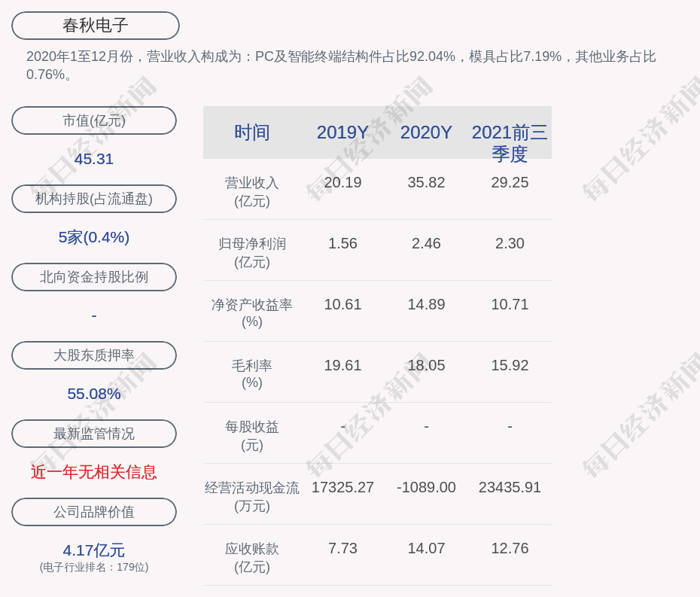Click receivables value 7.73

coord(342,548)
